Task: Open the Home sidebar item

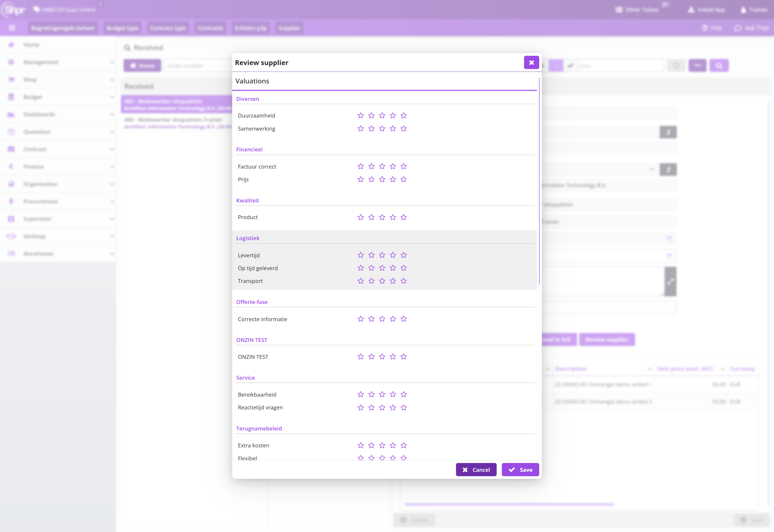Action: click(58, 45)
